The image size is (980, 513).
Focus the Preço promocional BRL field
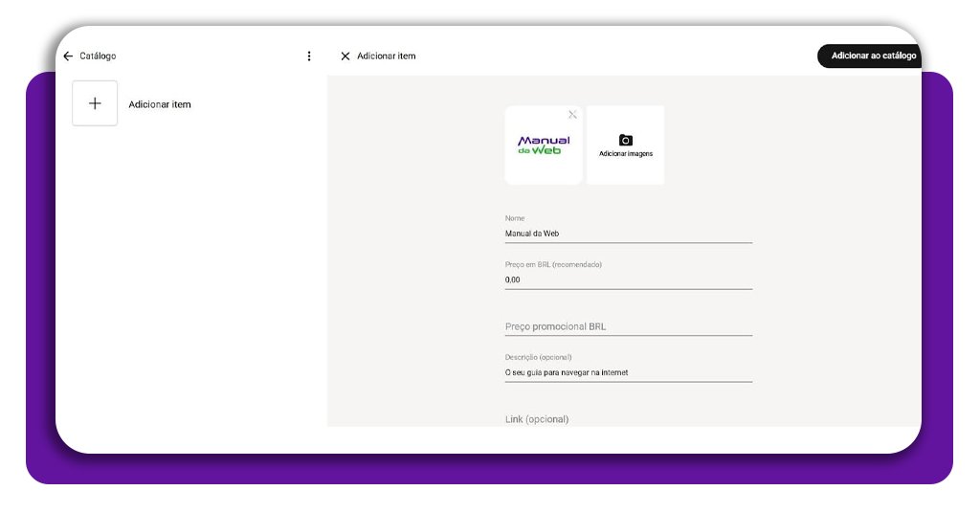coord(628,326)
